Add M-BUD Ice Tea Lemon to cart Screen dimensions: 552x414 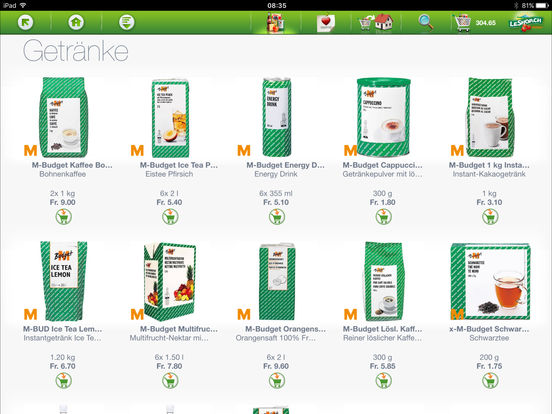pyautogui.click(x=64, y=381)
